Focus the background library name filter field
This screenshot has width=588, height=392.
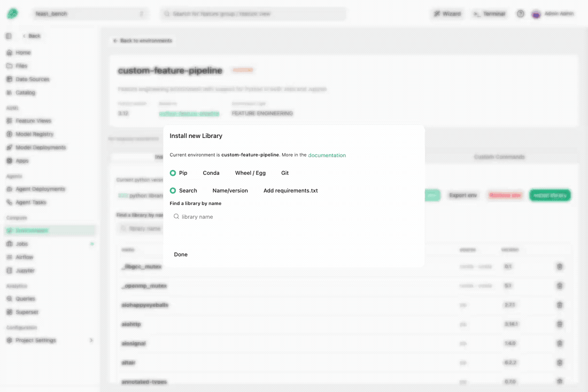(x=141, y=228)
